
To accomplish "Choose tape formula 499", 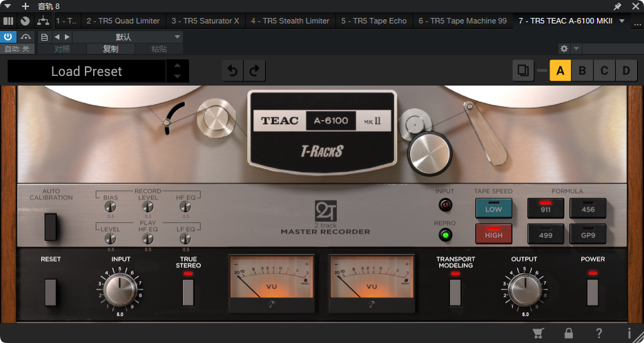I will point(546,234).
